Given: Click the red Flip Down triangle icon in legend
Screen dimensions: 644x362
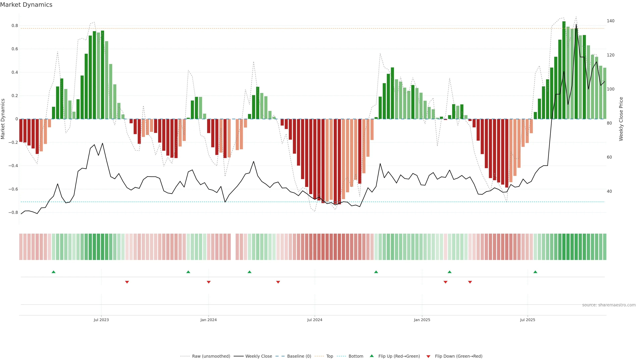Looking at the screenshot, I should click(428, 356).
